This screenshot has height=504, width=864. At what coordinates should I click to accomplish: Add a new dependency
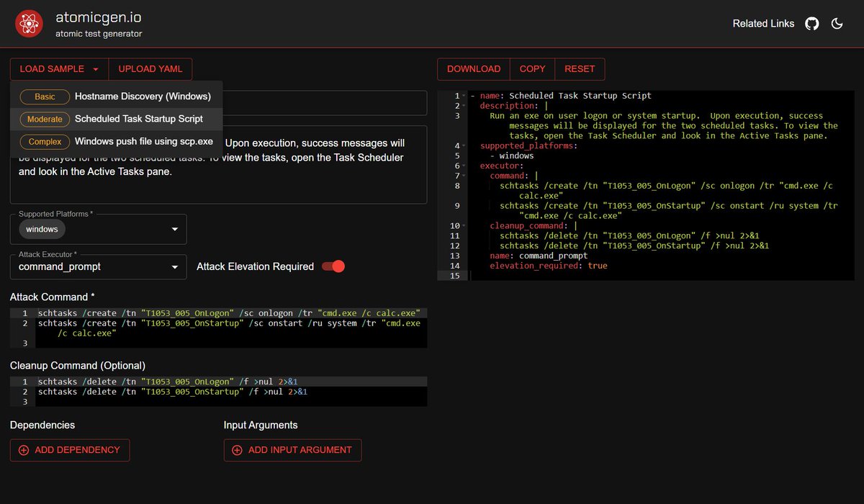pyautogui.click(x=70, y=450)
